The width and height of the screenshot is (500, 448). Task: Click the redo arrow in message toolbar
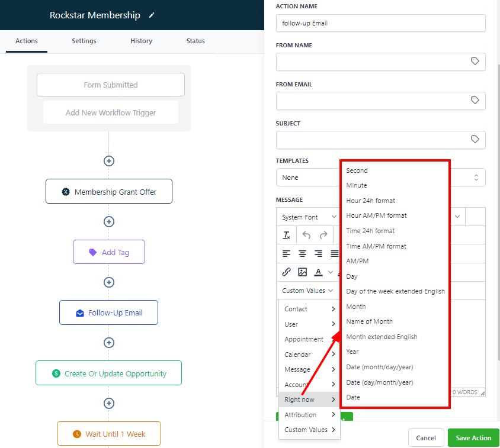(323, 235)
